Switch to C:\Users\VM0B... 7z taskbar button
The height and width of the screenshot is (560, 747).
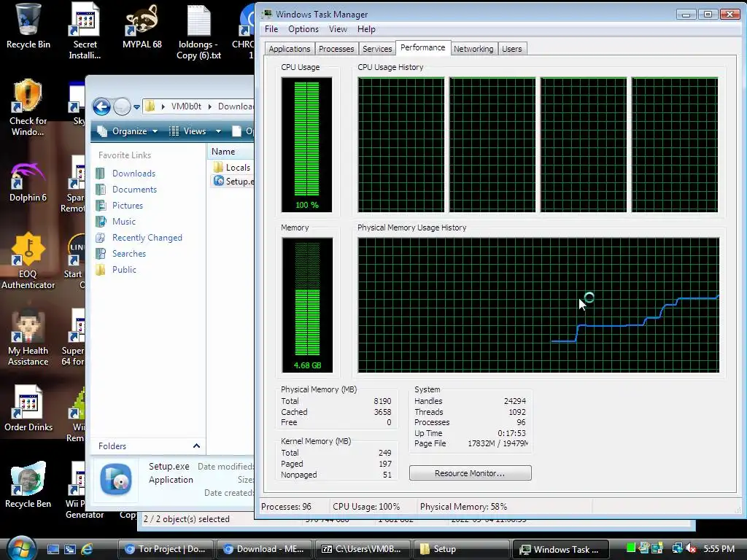363,549
